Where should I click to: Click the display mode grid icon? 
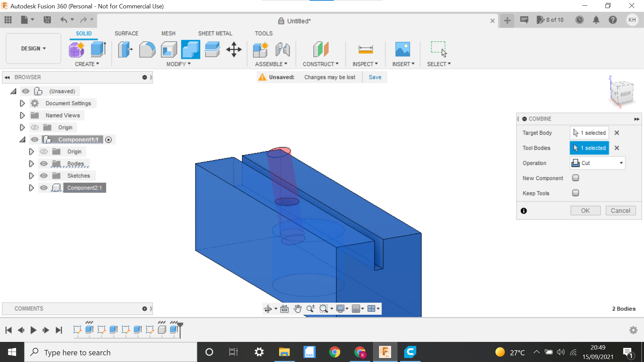pos(357,308)
